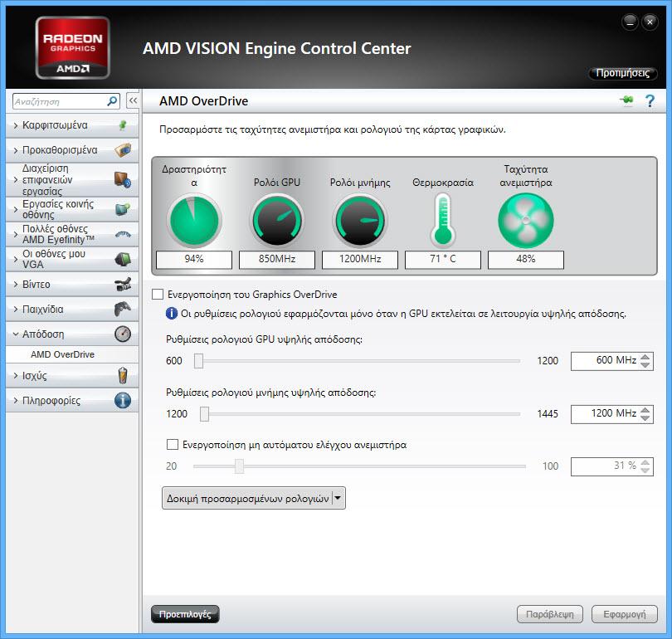Expand Εργασίες κοινής οθόνης section
Image resolution: width=672 pixels, height=639 pixels.
pyautogui.click(x=16, y=209)
